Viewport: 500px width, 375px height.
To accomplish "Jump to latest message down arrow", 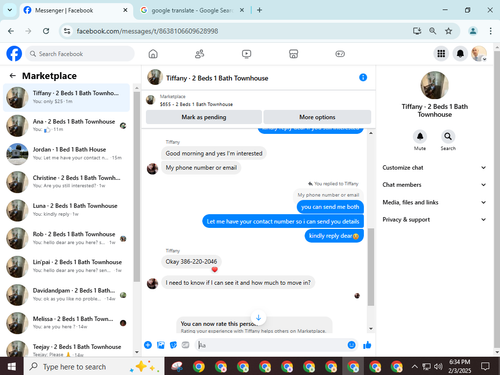I will coord(258,317).
